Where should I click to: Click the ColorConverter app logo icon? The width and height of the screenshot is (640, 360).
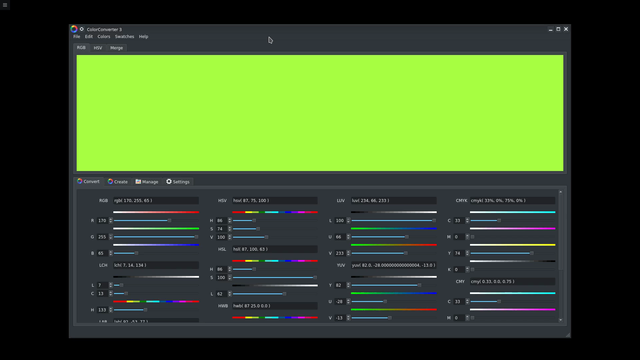pos(74,29)
